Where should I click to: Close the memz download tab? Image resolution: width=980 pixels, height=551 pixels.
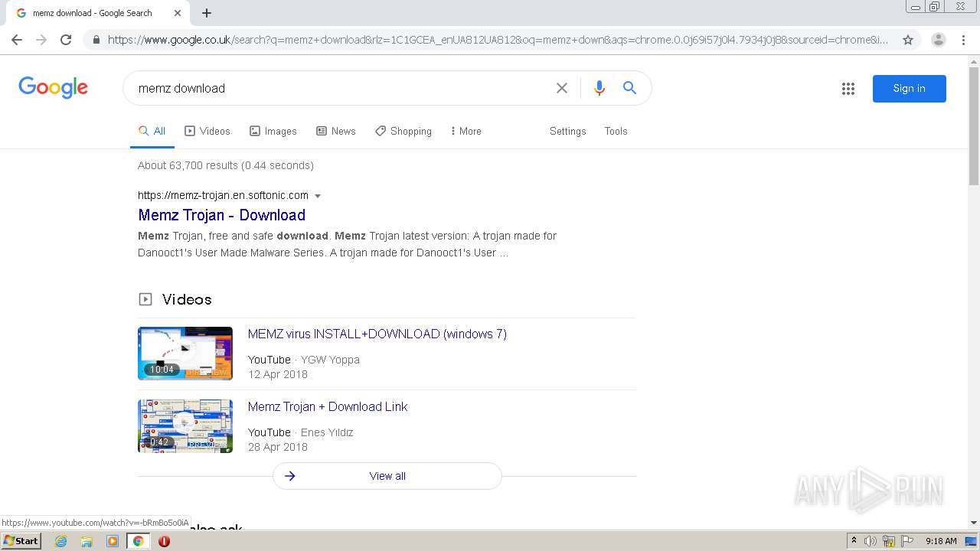[x=178, y=13]
